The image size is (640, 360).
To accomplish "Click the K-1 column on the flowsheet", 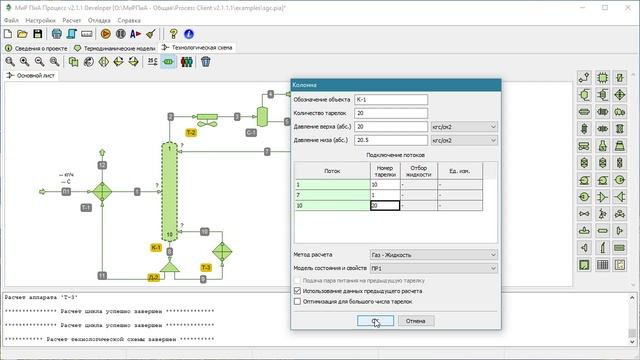I will [169, 192].
